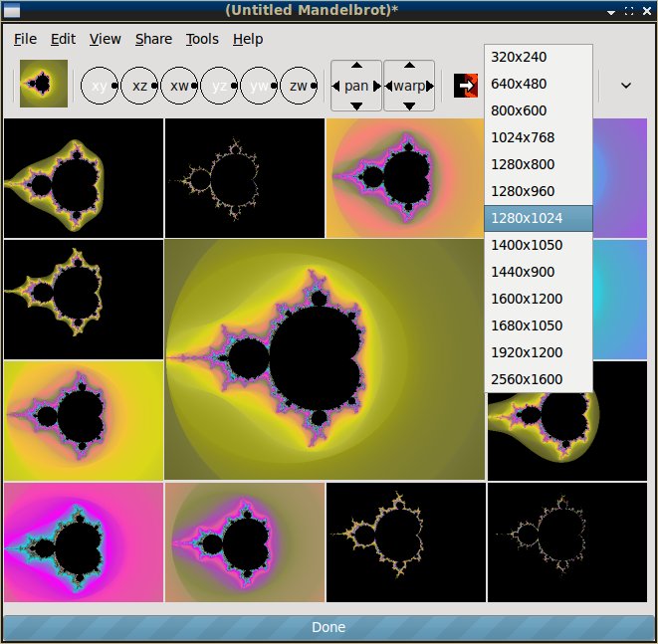Pick bottom-right faint outline Mandelbrot on black
The height and width of the screenshot is (644, 658).
[x=567, y=542]
